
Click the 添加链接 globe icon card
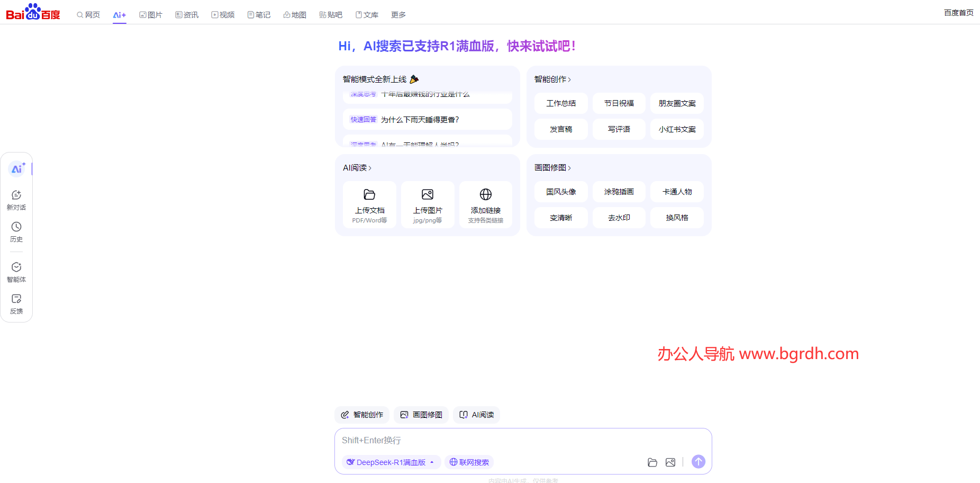tap(486, 205)
